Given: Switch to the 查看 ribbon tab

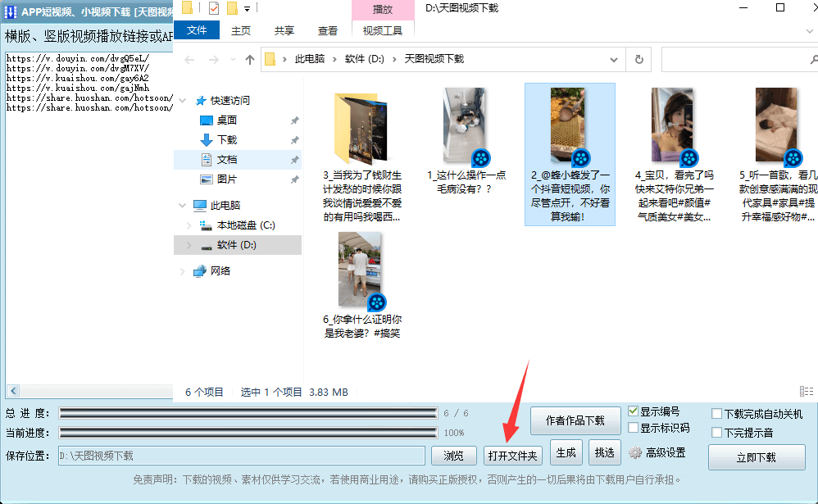Looking at the screenshot, I should [x=327, y=30].
